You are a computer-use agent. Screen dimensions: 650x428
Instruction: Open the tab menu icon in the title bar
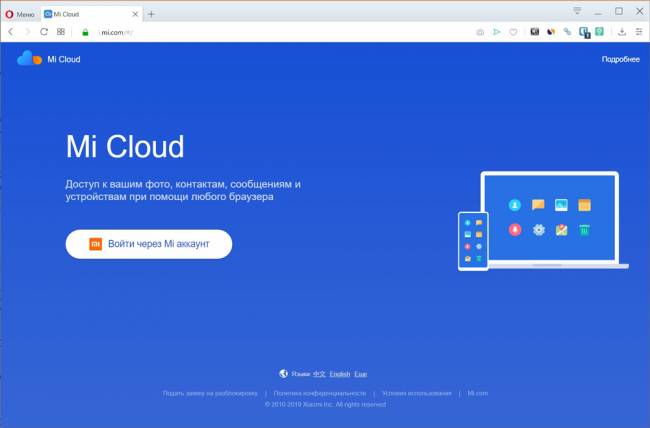coord(577,11)
